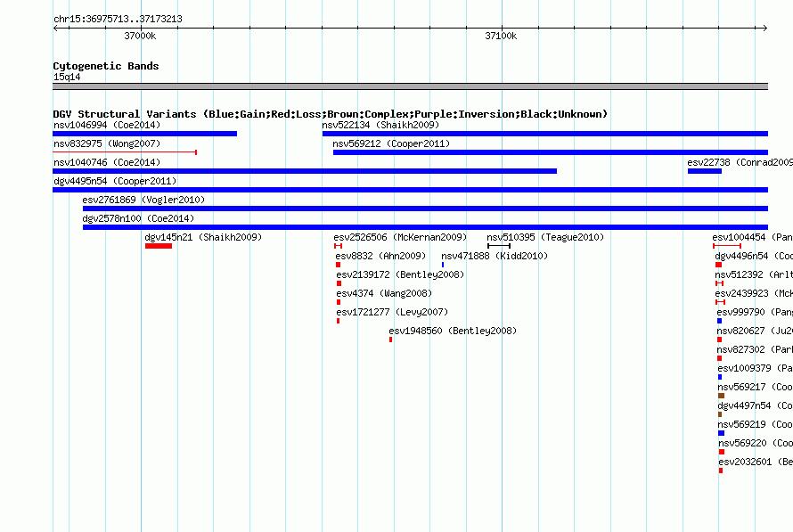Screen dimensions: 793x532
Task: Click the Cytogenetic Bands track title
Action: click(x=106, y=66)
